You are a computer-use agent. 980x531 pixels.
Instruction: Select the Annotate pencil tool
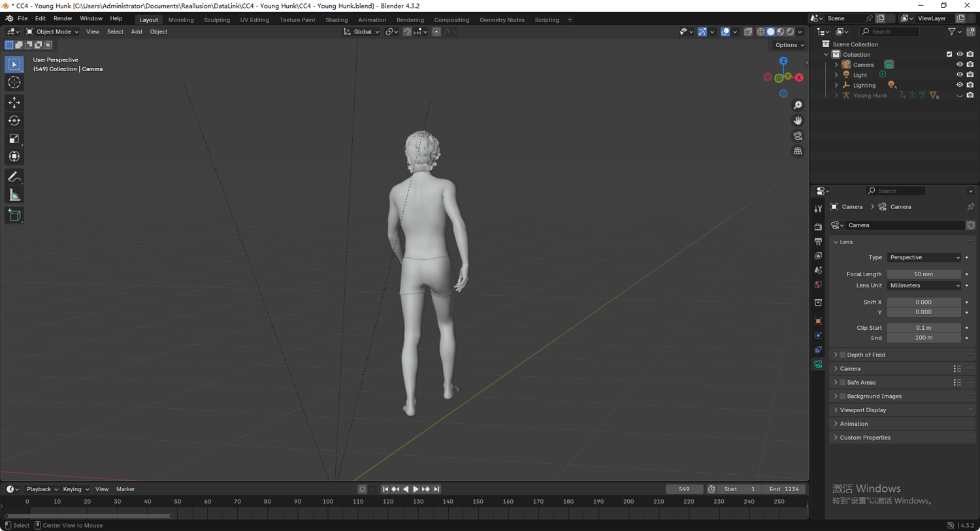[14, 177]
